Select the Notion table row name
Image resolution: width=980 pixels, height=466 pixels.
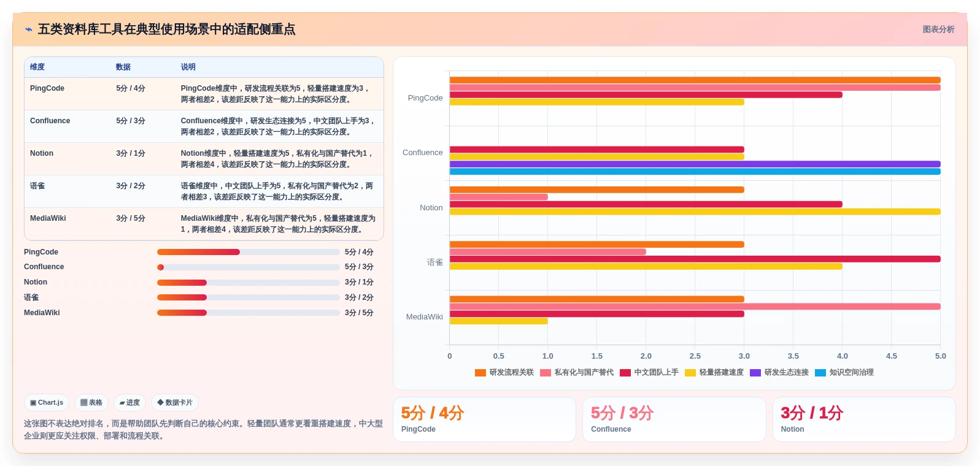click(42, 153)
